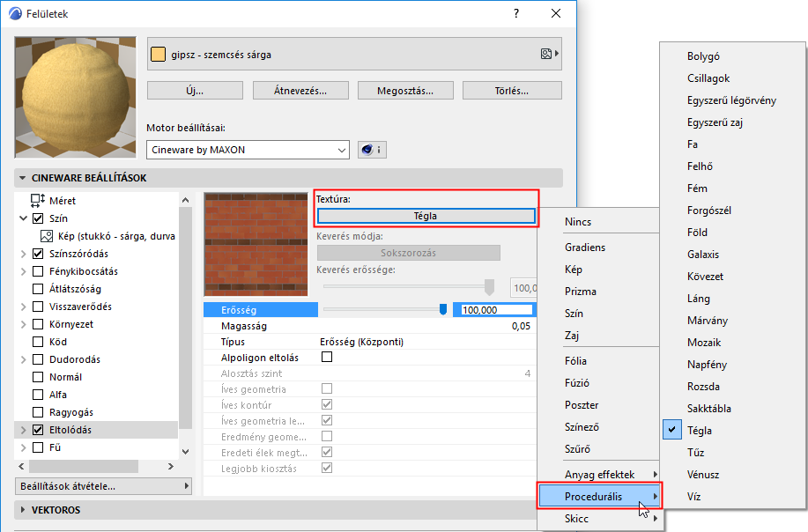Click the Erősség slider handle
The width and height of the screenshot is (808, 532).
point(442,309)
